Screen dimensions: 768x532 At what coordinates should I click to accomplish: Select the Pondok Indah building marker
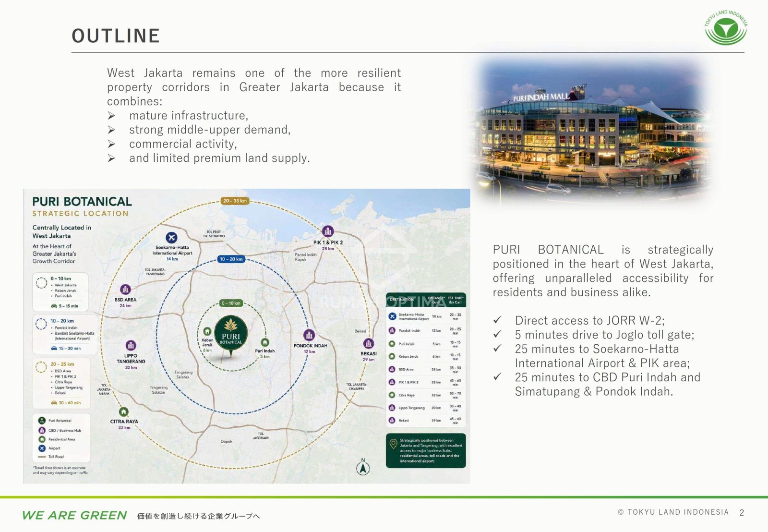click(309, 335)
